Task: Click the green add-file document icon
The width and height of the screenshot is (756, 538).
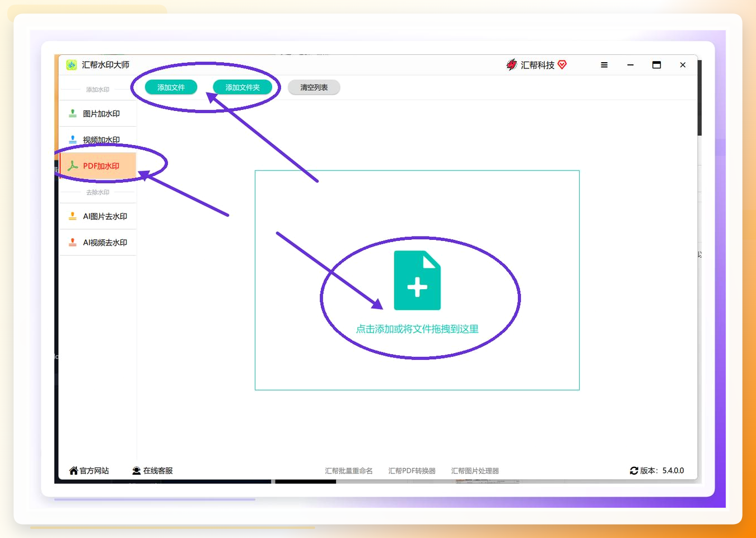Action: coord(417,280)
